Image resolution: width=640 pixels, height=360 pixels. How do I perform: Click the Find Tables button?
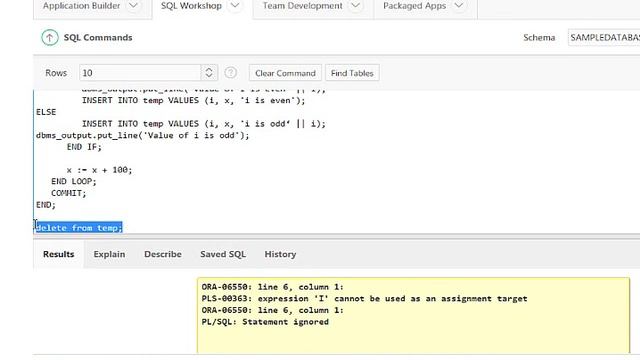coord(352,73)
